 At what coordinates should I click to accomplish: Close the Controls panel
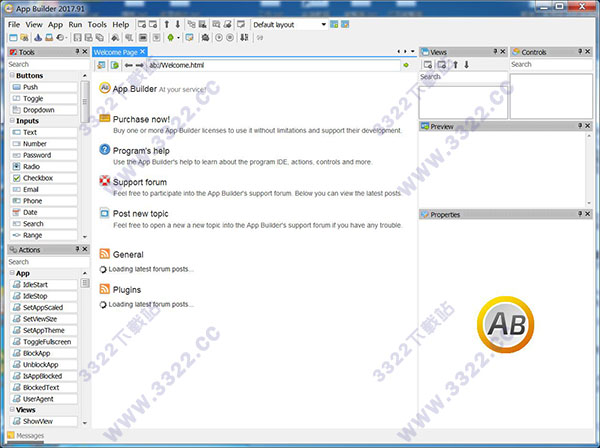tap(588, 51)
